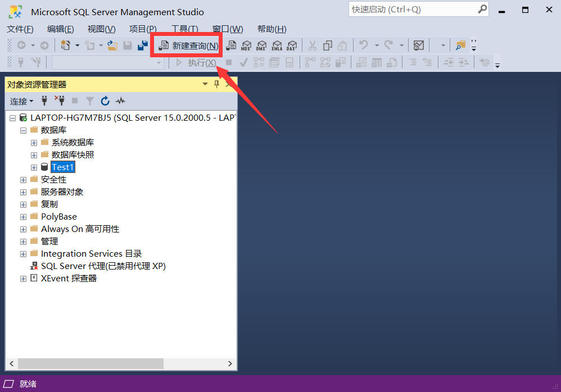Expand the 系统数据库 folder
Image resolution: width=561 pixels, height=392 pixels.
tap(34, 143)
